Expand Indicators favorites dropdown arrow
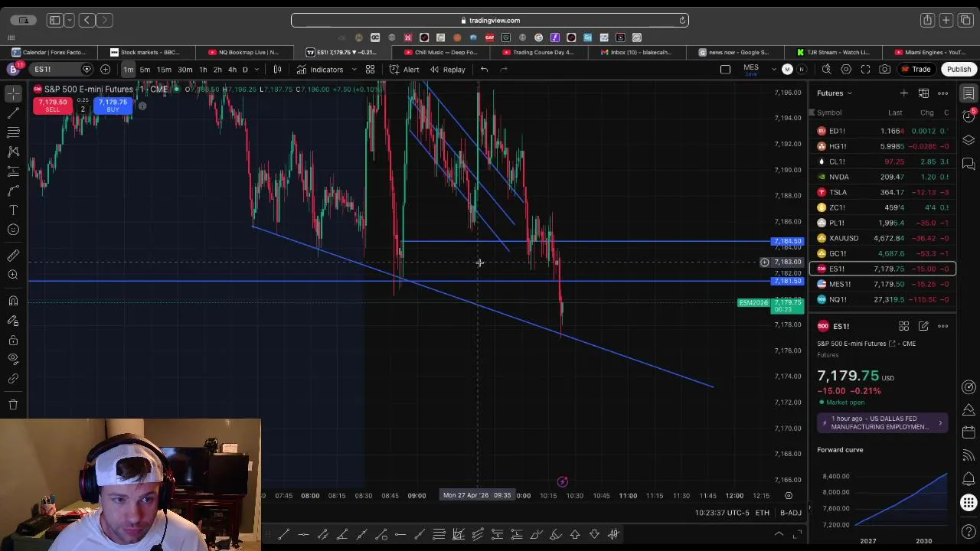This screenshot has width=980, height=551. pos(354,70)
